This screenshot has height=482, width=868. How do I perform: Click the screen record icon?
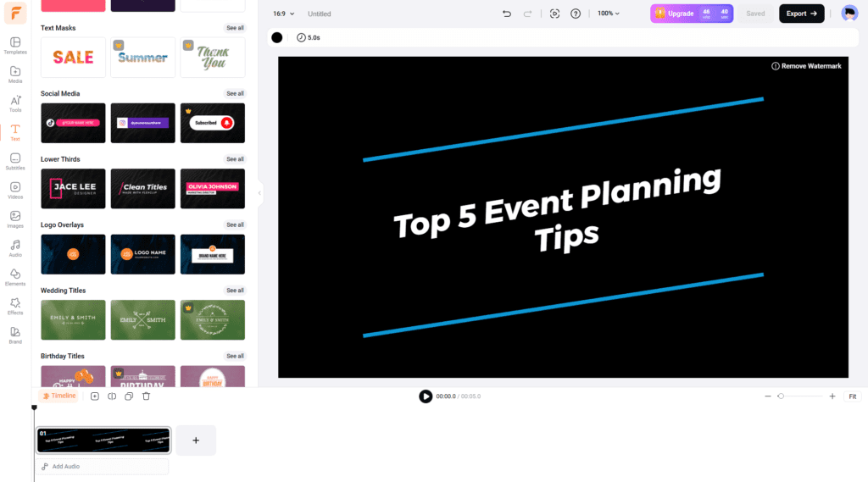pos(554,14)
